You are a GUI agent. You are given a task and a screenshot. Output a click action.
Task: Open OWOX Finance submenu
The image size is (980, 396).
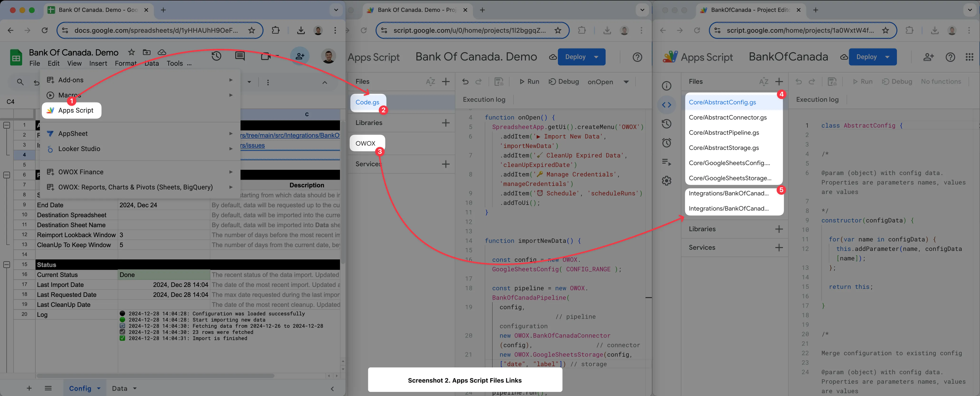(140, 172)
